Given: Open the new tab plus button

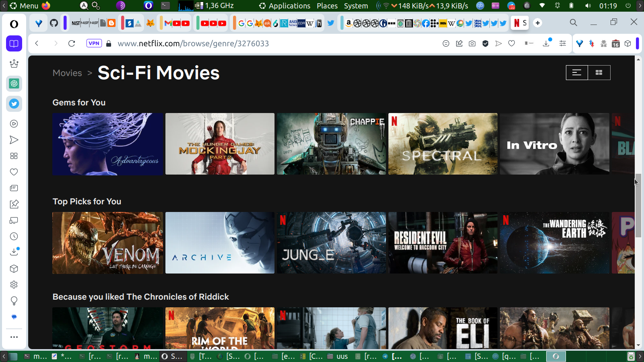Looking at the screenshot, I should [x=538, y=23].
